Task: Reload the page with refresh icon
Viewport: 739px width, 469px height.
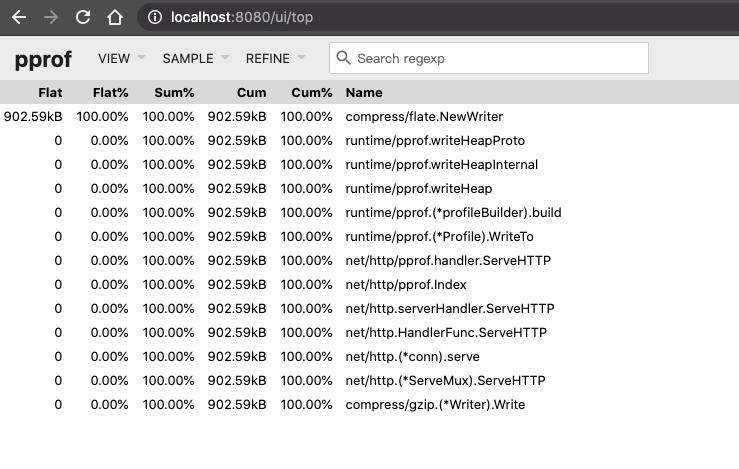Action: tap(83, 18)
